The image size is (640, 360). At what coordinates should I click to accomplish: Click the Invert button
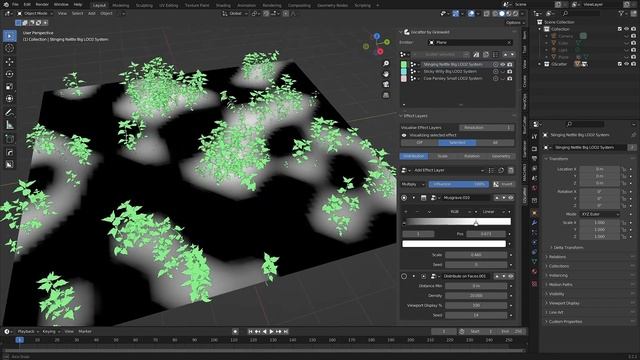(x=503, y=184)
